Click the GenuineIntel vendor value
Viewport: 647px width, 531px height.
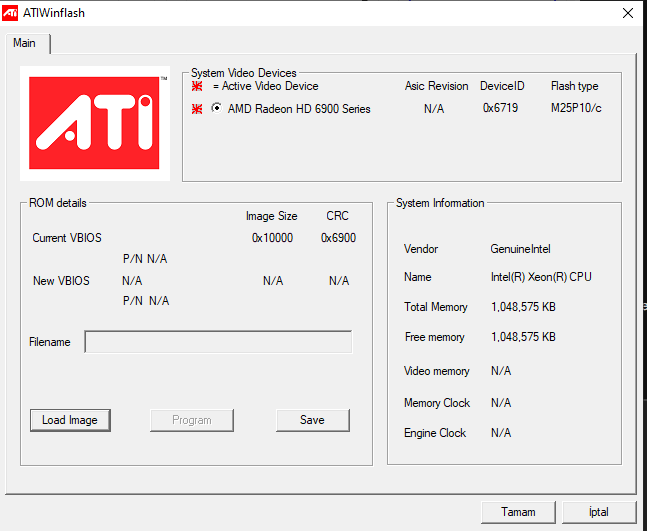[x=520, y=249]
